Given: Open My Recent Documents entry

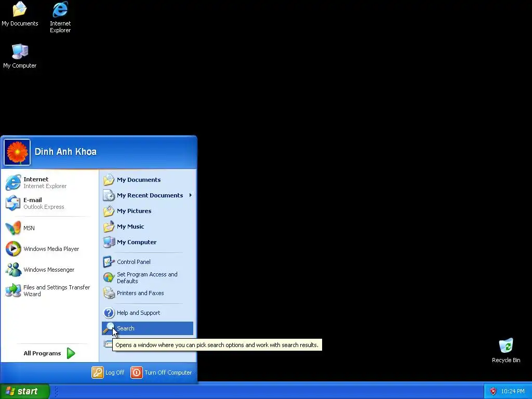Looking at the screenshot, I should (x=148, y=195).
